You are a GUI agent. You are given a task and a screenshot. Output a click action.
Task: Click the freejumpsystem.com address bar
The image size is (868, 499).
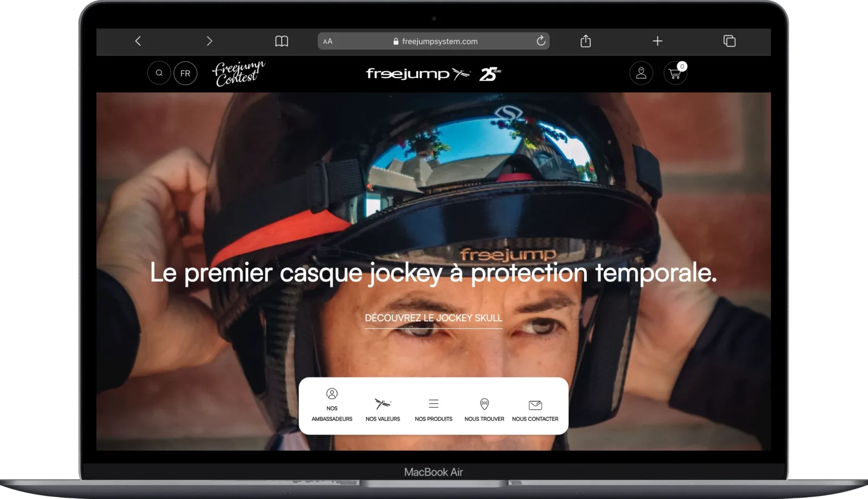click(x=433, y=41)
